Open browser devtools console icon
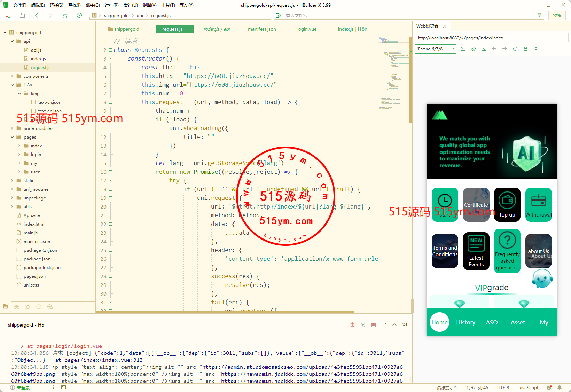The image size is (571, 392). coord(484,49)
